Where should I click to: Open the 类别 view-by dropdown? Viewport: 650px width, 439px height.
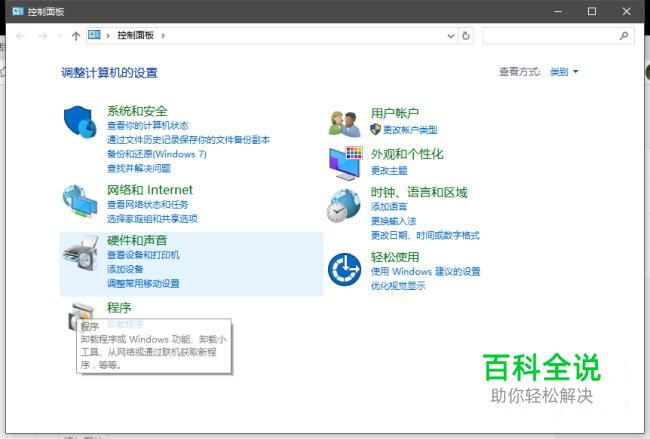pyautogui.click(x=564, y=72)
